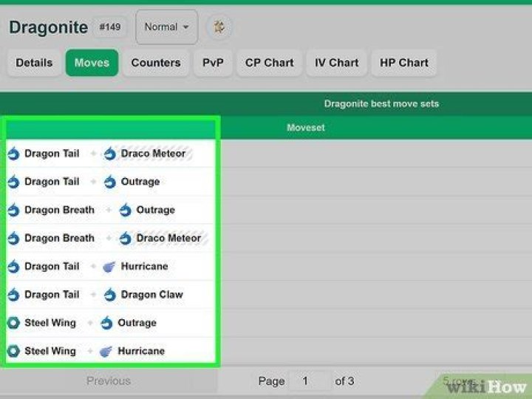Click Outrage paired with Steel Wing

pyautogui.click(x=137, y=323)
